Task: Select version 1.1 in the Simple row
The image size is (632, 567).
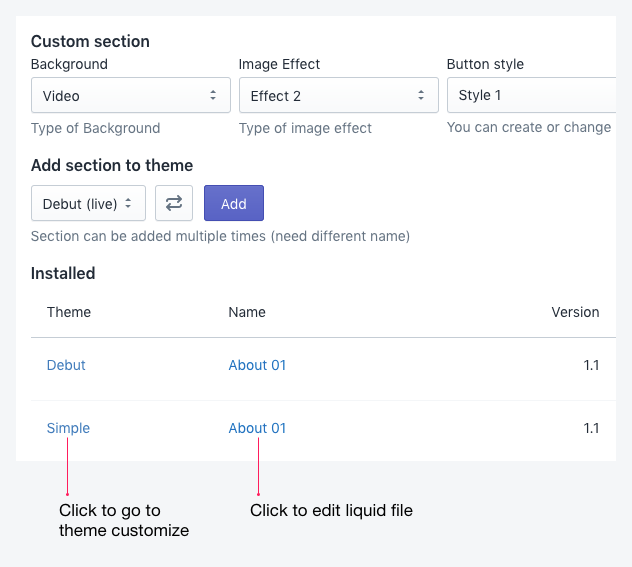Action: pos(591,428)
